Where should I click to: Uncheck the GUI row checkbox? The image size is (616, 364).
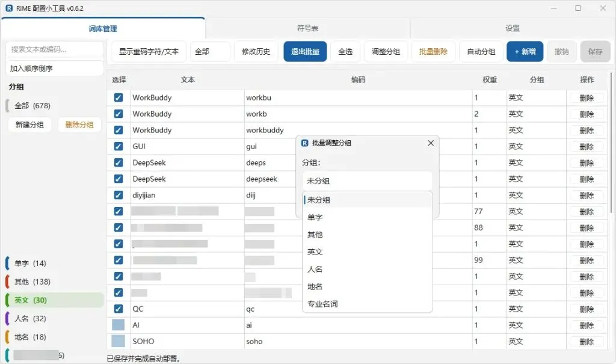click(x=119, y=146)
